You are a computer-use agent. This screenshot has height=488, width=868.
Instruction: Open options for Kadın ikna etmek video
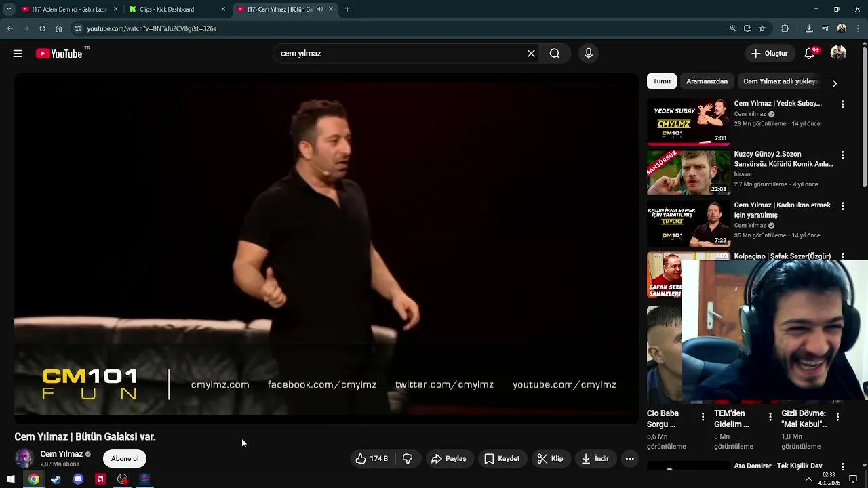842,206
